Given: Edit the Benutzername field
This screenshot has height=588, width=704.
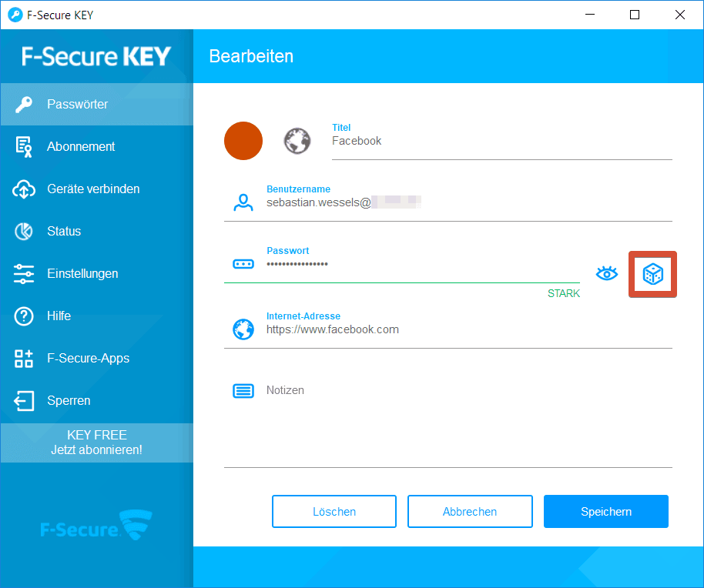Looking at the screenshot, I should tap(469, 202).
